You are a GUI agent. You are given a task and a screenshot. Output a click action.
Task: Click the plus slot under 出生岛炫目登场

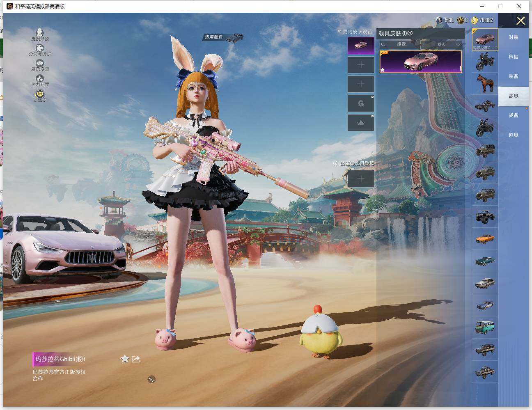361,179
